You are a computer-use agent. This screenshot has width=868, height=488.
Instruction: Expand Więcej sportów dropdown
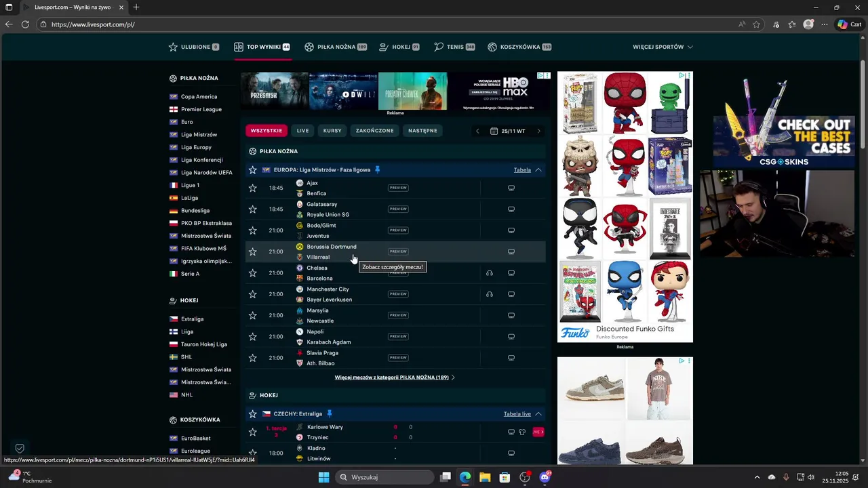(663, 47)
